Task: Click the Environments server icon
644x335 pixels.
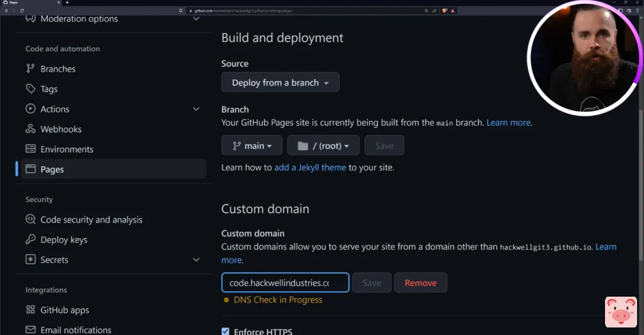Action: click(x=30, y=150)
